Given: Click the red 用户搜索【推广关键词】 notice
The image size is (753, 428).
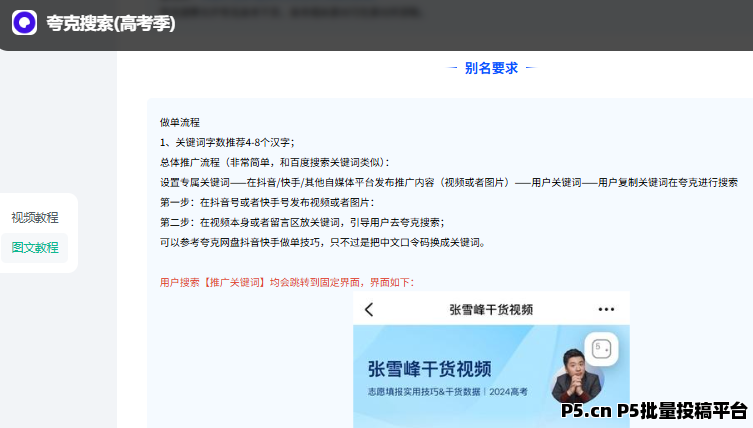Looking at the screenshot, I should [287, 282].
